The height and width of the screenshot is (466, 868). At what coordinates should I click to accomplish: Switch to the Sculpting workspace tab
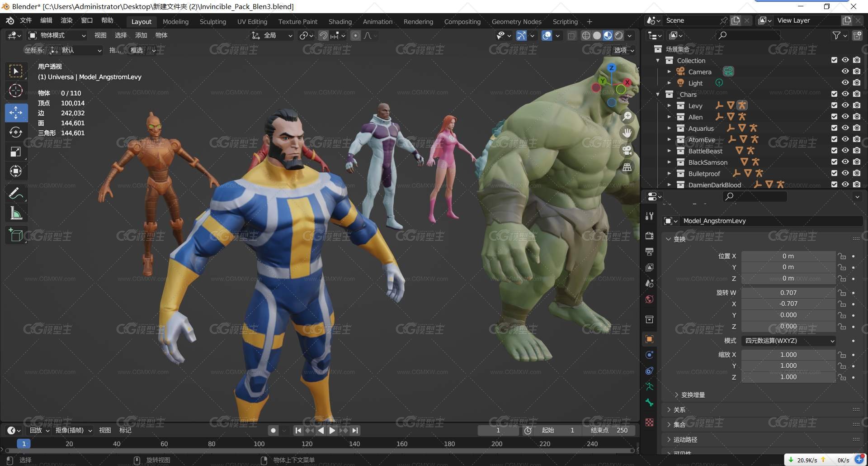[x=212, y=22]
